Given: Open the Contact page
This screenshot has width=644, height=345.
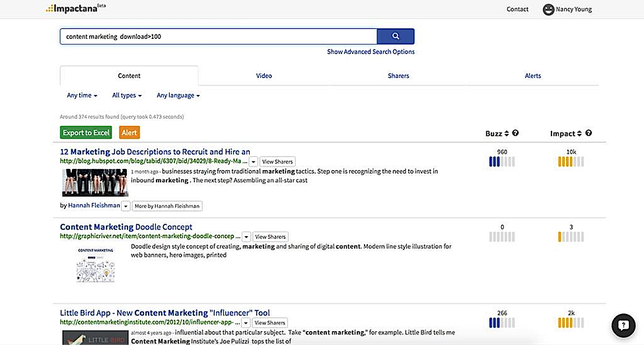Looking at the screenshot, I should pyautogui.click(x=517, y=9).
